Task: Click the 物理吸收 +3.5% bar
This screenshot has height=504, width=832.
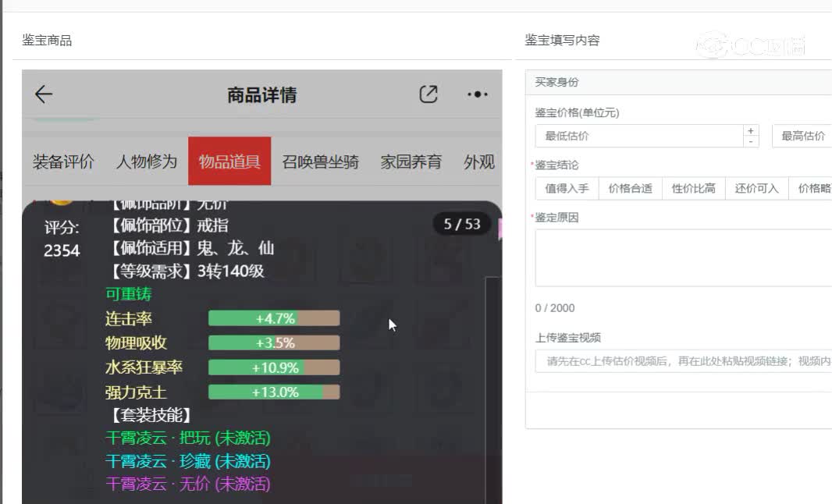Action: pyautogui.click(x=274, y=343)
